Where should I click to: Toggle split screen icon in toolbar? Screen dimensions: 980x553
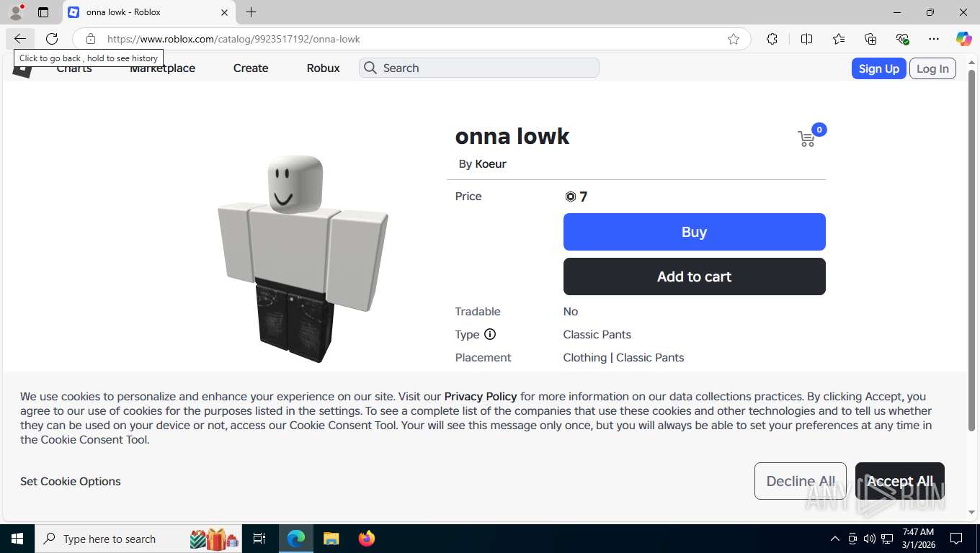click(x=806, y=39)
